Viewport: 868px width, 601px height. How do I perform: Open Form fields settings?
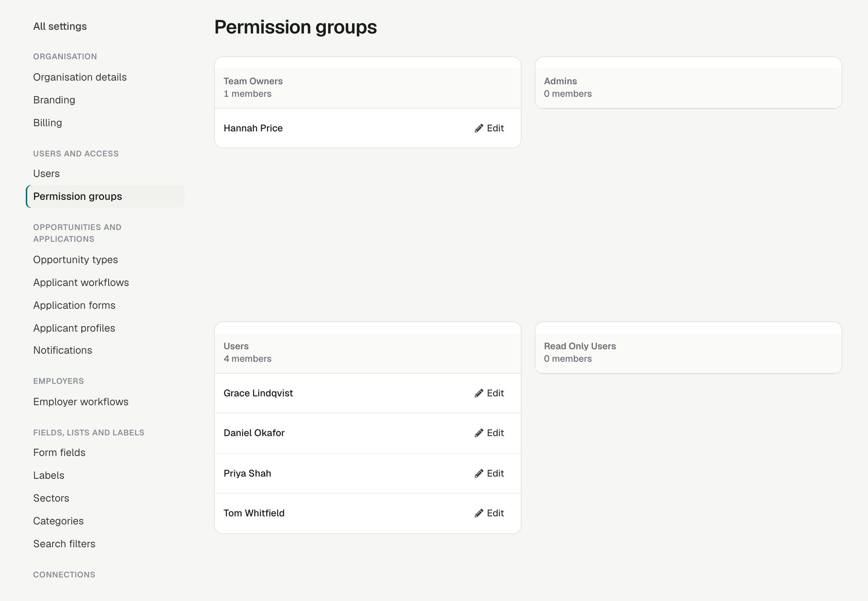[59, 453]
